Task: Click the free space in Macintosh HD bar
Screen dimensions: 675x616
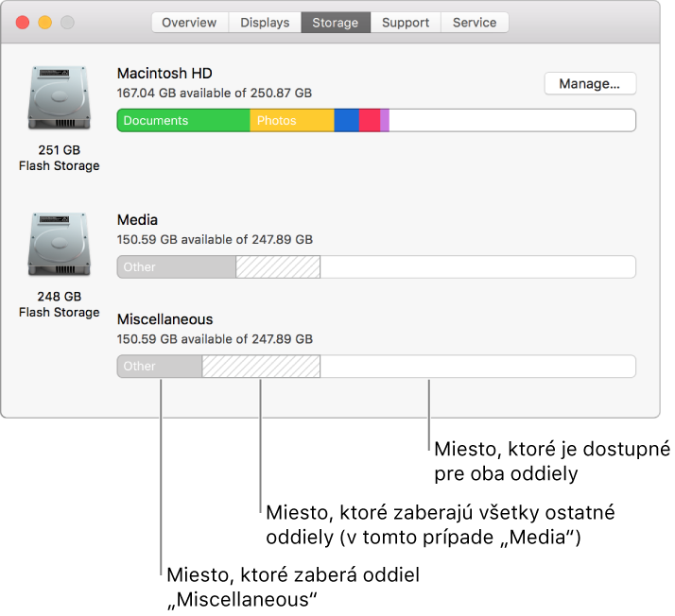Action: 512,120
